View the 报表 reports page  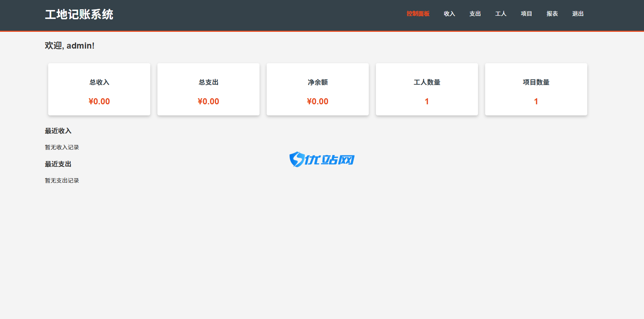pyautogui.click(x=552, y=14)
